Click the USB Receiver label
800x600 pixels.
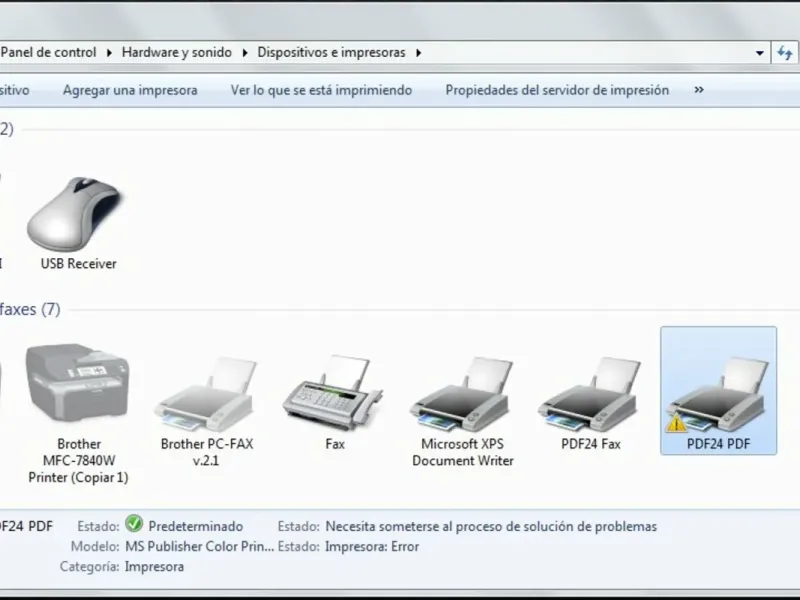tap(79, 264)
